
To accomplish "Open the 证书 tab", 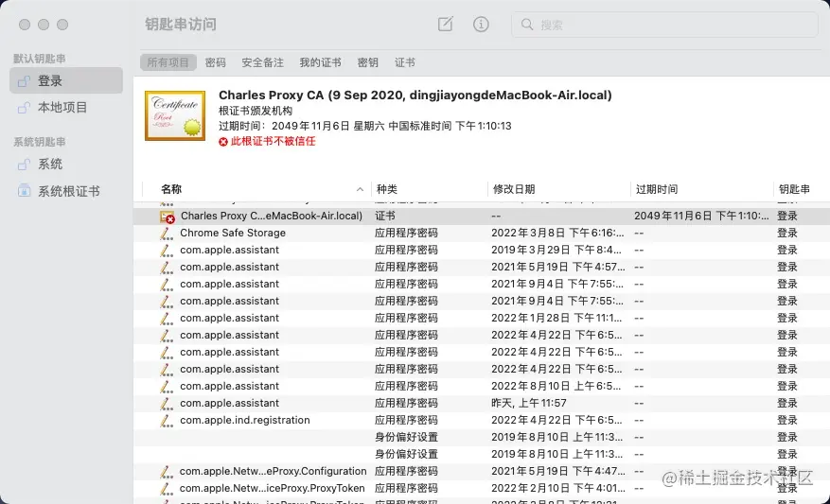I will point(405,62).
